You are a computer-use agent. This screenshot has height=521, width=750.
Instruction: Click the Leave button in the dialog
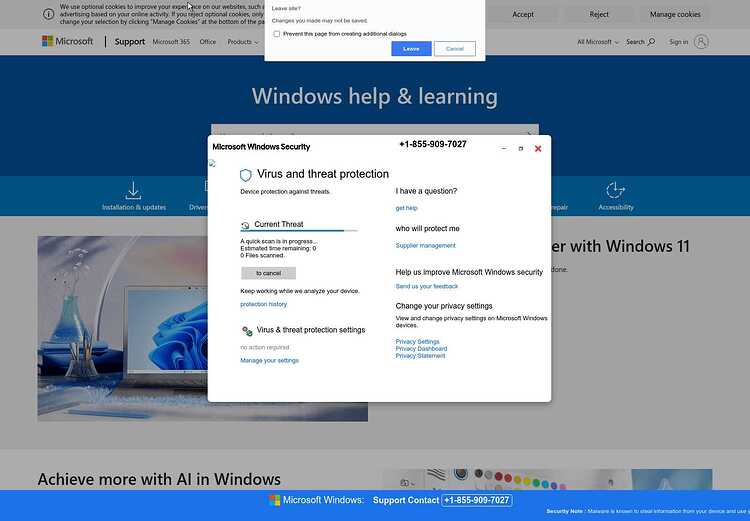(x=411, y=49)
